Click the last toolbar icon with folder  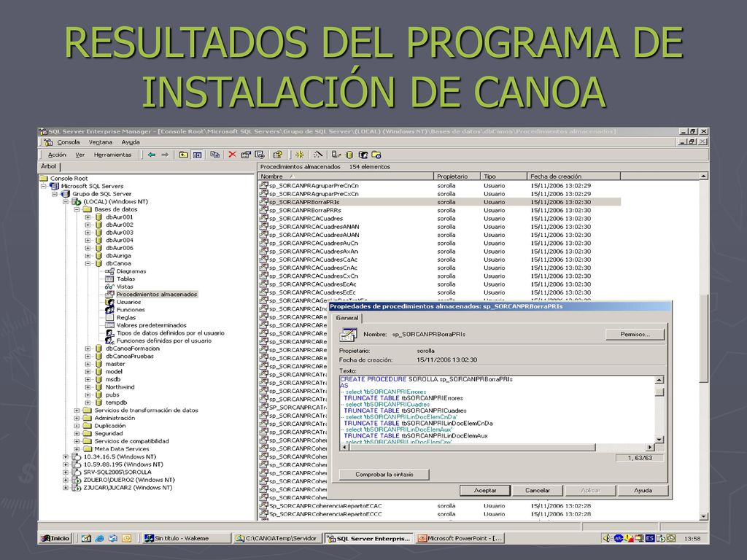(376, 155)
